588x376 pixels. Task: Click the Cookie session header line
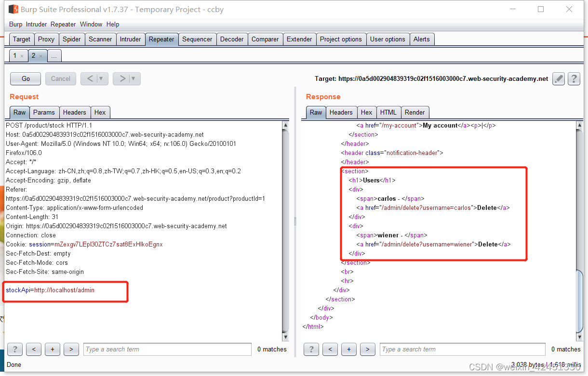(x=84, y=244)
